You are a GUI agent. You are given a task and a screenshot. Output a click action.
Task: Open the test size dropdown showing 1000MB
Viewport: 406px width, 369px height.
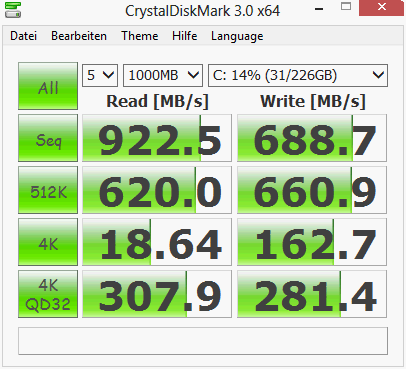click(x=163, y=75)
